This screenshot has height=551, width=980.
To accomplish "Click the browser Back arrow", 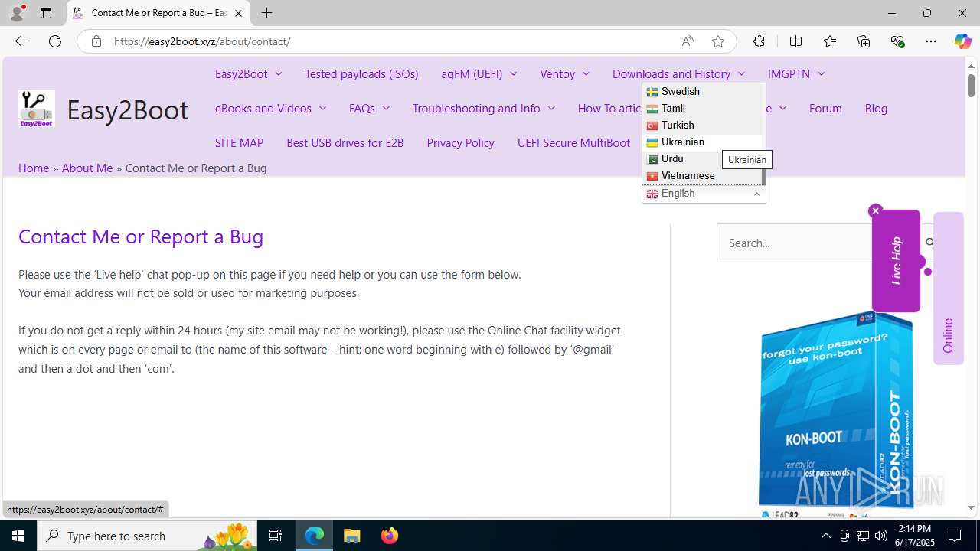I will pyautogui.click(x=21, y=41).
